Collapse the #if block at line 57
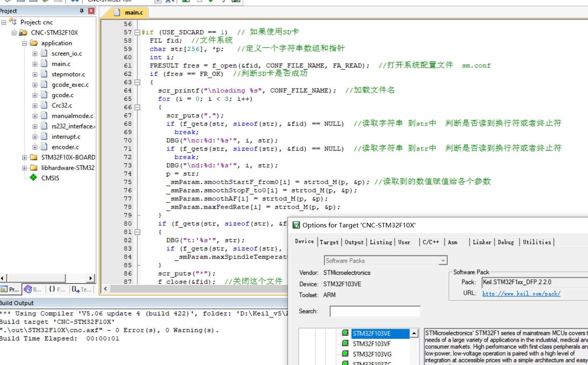588x365 pixels. [137, 32]
